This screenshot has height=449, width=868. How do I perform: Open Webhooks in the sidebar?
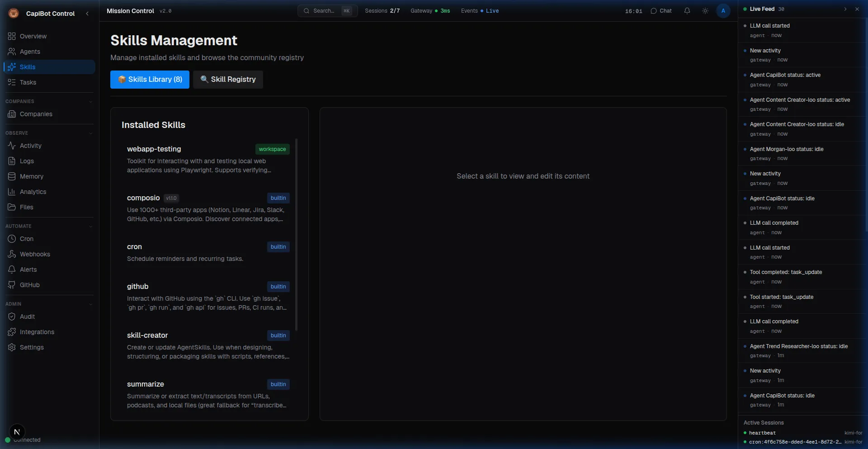coord(35,254)
